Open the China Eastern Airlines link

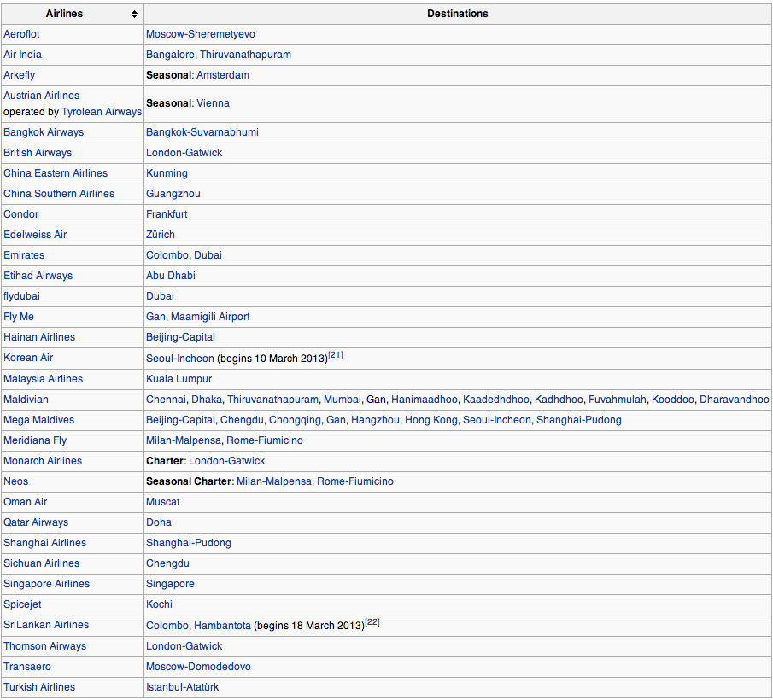click(x=56, y=173)
